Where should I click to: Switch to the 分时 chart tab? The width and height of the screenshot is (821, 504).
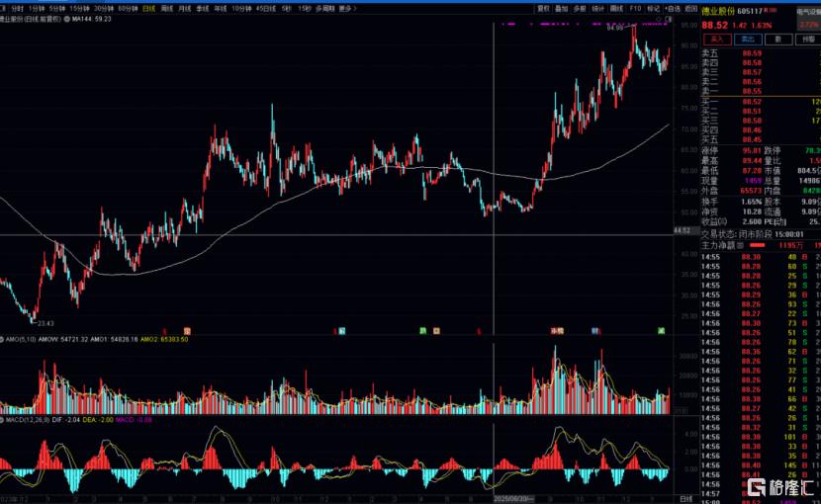pyautogui.click(x=17, y=9)
